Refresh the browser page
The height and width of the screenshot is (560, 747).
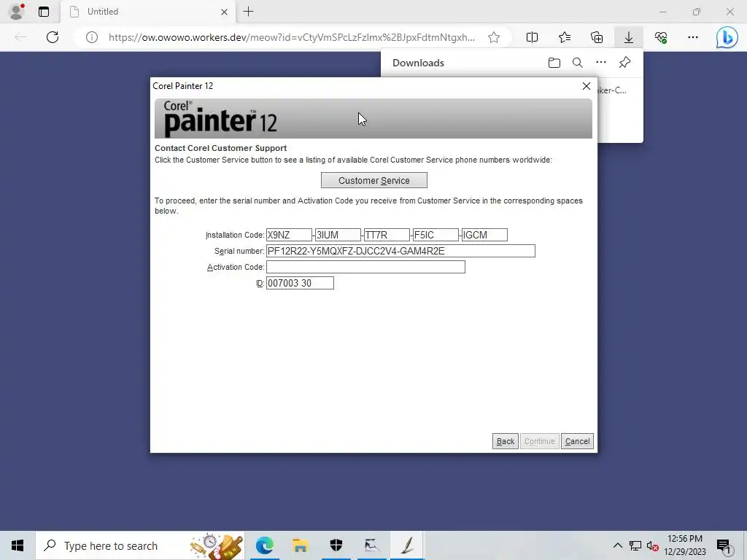tap(53, 37)
